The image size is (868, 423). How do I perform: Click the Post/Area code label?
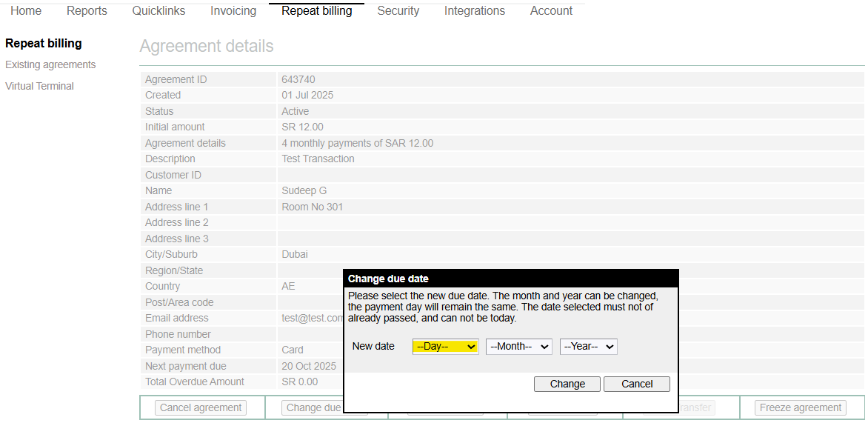pyautogui.click(x=179, y=302)
